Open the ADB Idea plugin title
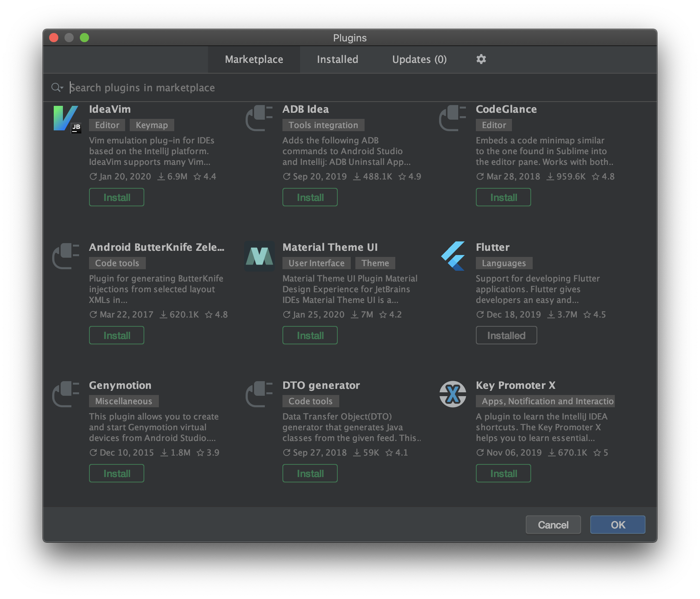The width and height of the screenshot is (700, 599). pos(305,109)
